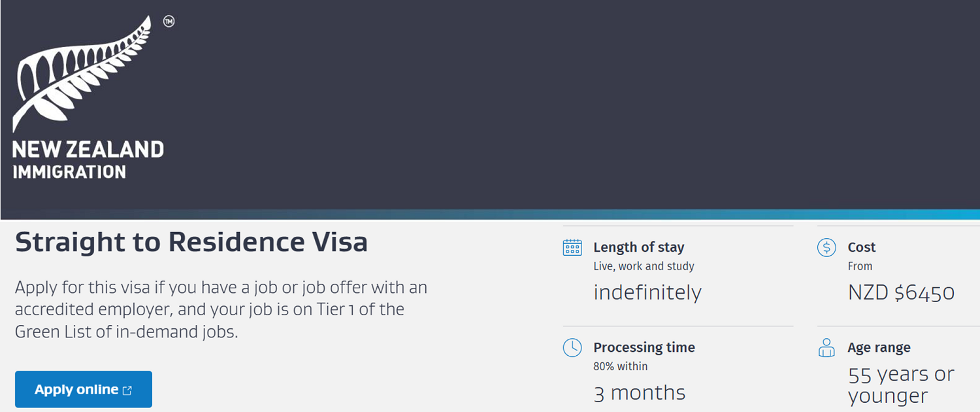Click the dollar sign icon beside Cost
980x412 pixels.
pos(826,247)
